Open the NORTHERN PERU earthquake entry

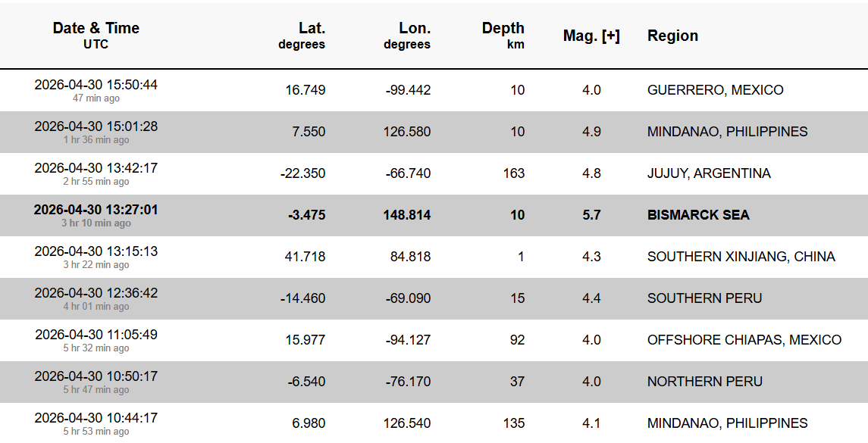tap(704, 382)
